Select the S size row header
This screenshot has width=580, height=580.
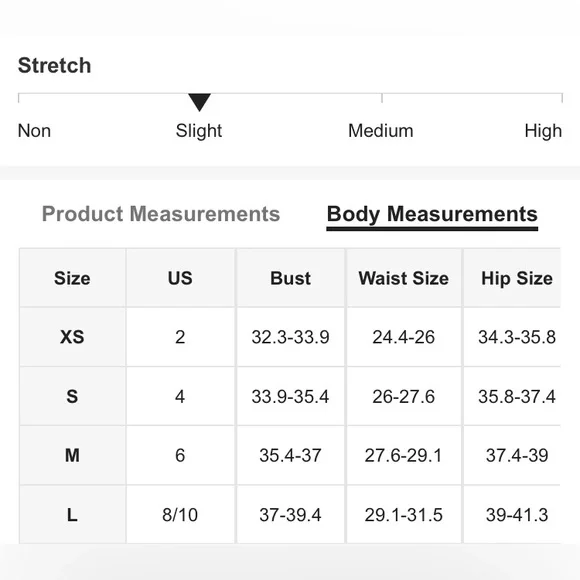pos(72,397)
